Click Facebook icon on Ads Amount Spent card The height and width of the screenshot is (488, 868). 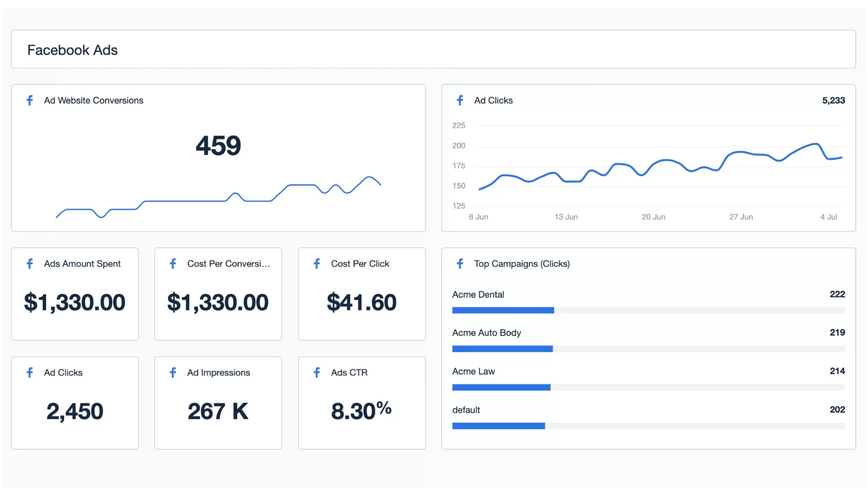pyautogui.click(x=30, y=263)
